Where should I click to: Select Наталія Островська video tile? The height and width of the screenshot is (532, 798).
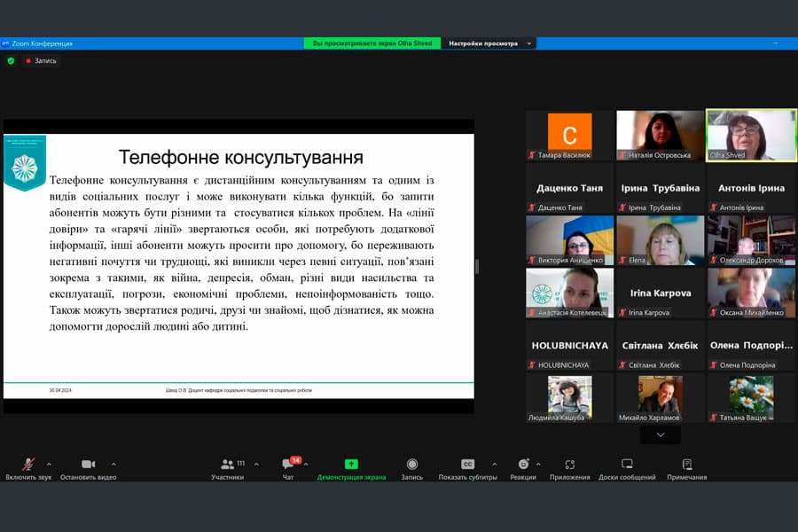(660, 135)
